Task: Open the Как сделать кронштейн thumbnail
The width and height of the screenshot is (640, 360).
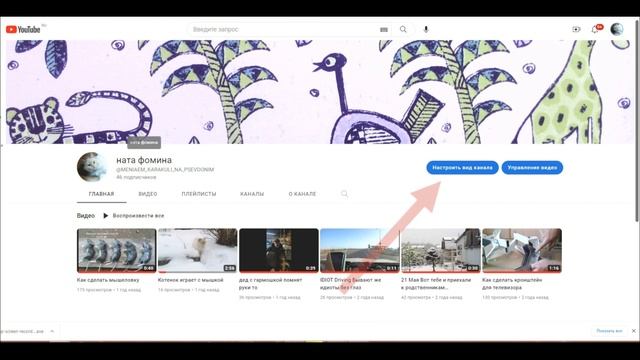Action: (522, 251)
